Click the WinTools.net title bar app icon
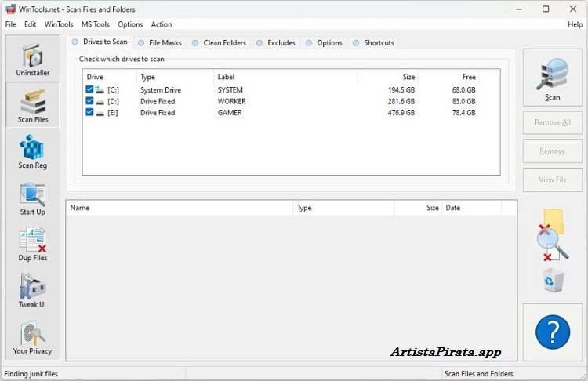Viewport: 588px width, 381px height. pos(10,9)
